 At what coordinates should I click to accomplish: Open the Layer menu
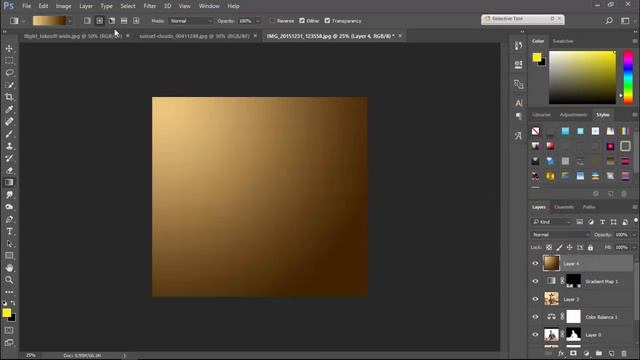tap(86, 6)
